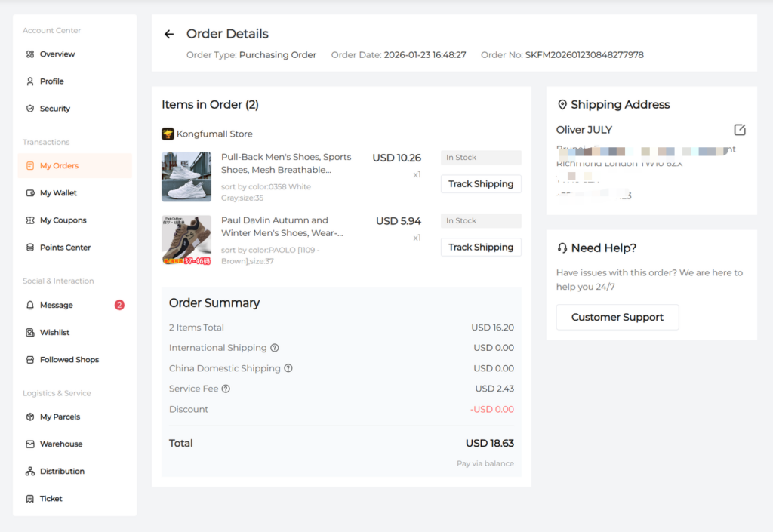Click the Kongfumall Store logo icon
This screenshot has width=773, height=532.
pos(168,134)
